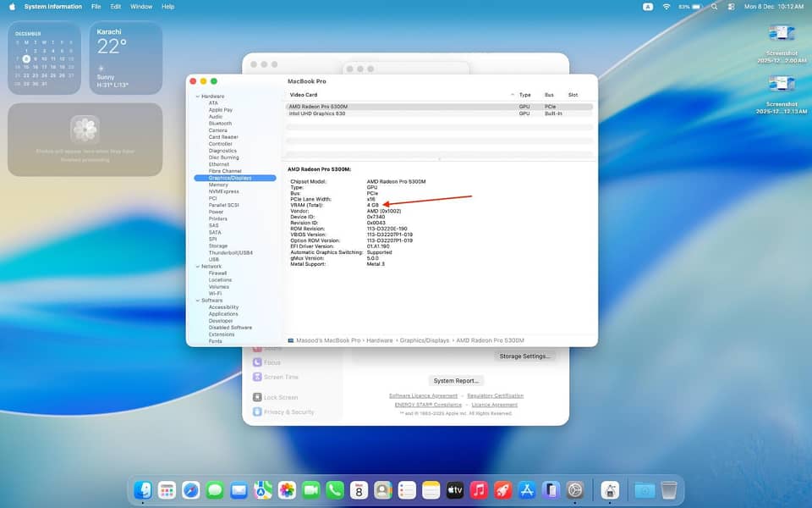The width and height of the screenshot is (812, 508).
Task: Open the Trash in the dock
Action: [x=668, y=490]
